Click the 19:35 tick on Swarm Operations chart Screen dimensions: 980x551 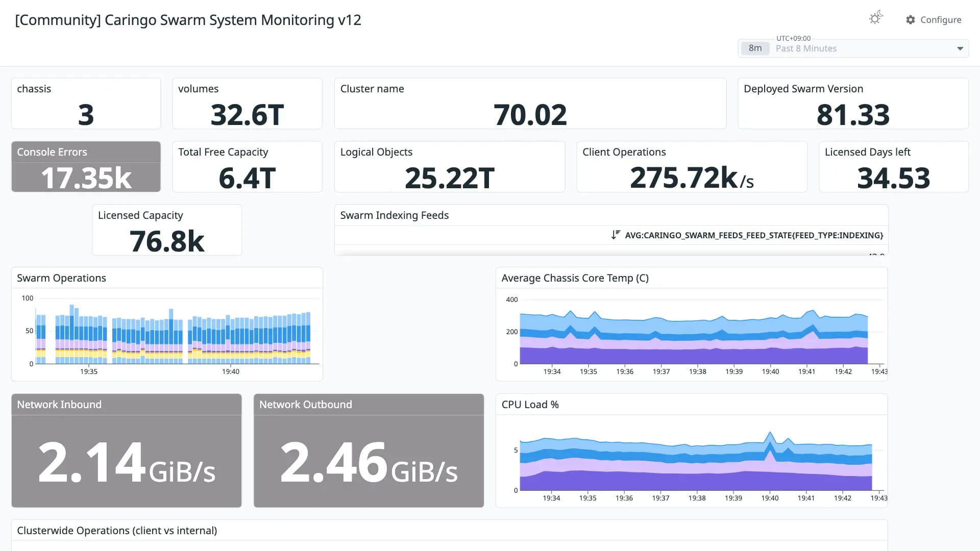[89, 371]
